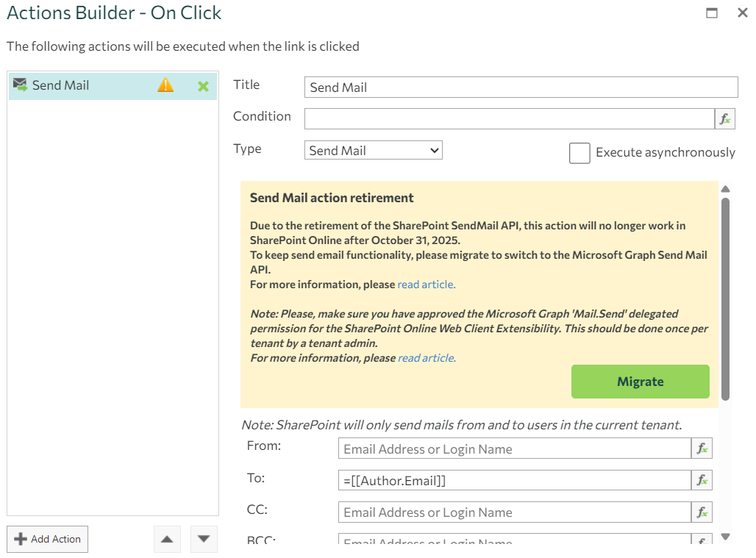Open formula editor for To field
756x558 pixels.
702,480
